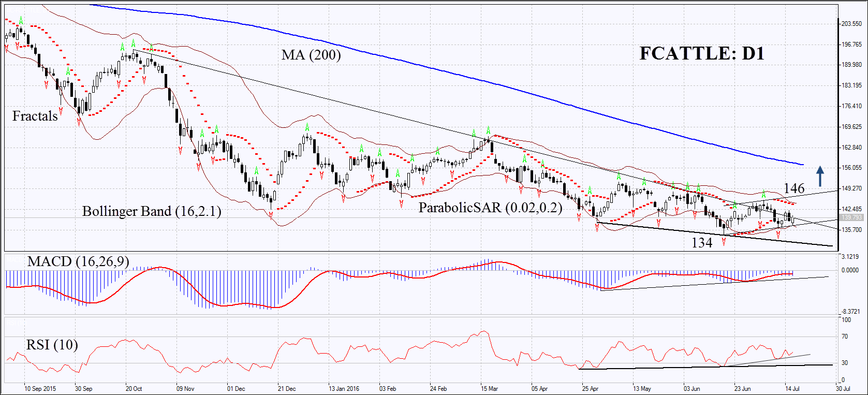Click the 01 Dec date label
Viewport: 868px width, 395px height.
pyautogui.click(x=236, y=388)
